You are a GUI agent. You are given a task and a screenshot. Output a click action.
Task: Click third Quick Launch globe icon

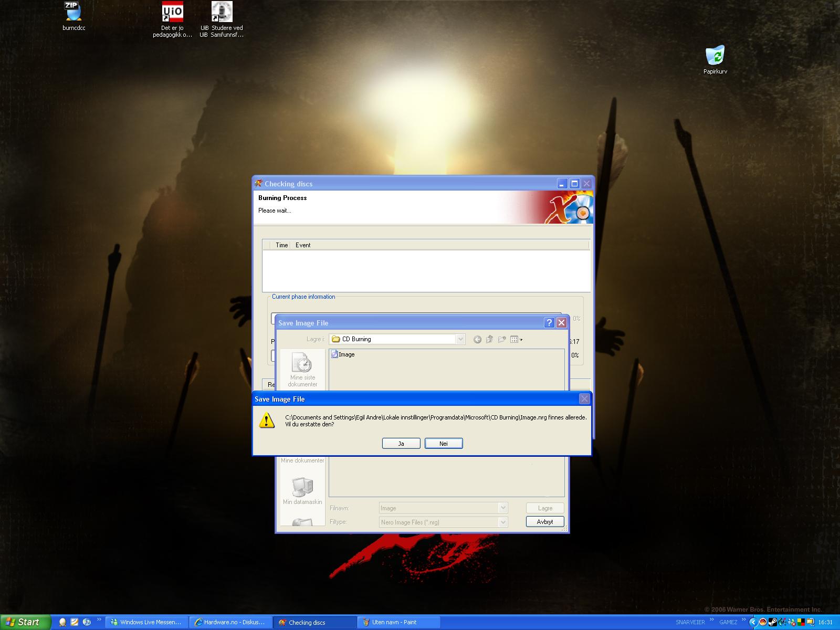pyautogui.click(x=87, y=622)
